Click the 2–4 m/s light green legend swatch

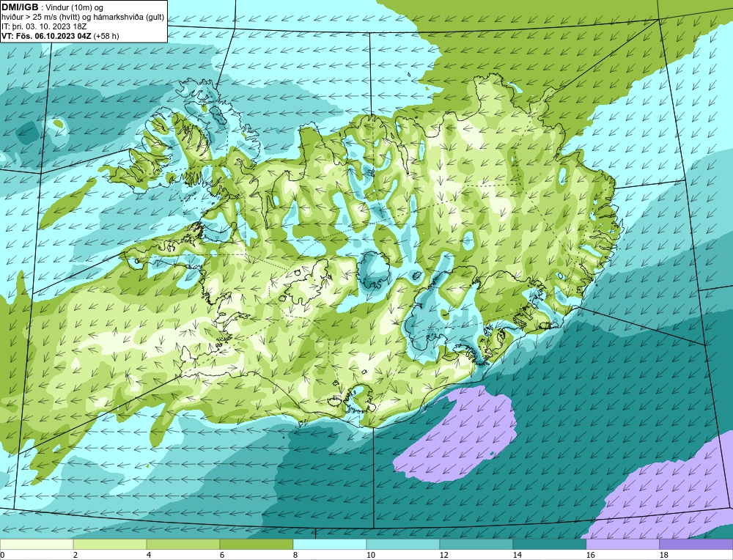coord(110,544)
